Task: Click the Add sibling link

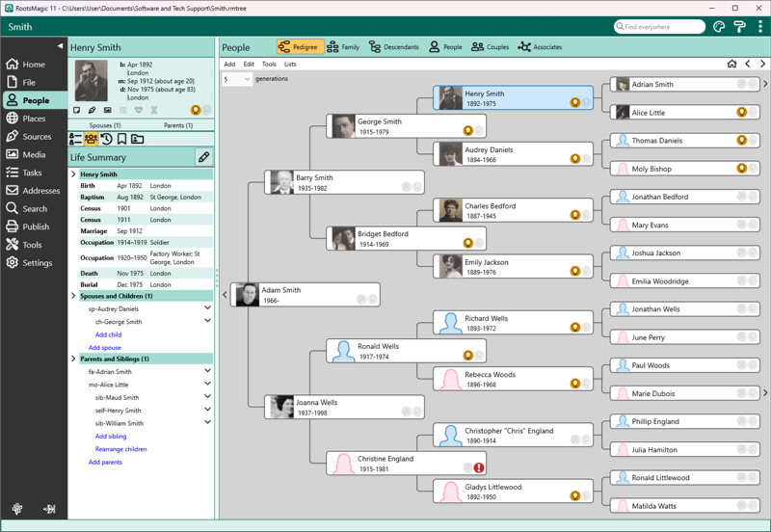Action: (111, 437)
